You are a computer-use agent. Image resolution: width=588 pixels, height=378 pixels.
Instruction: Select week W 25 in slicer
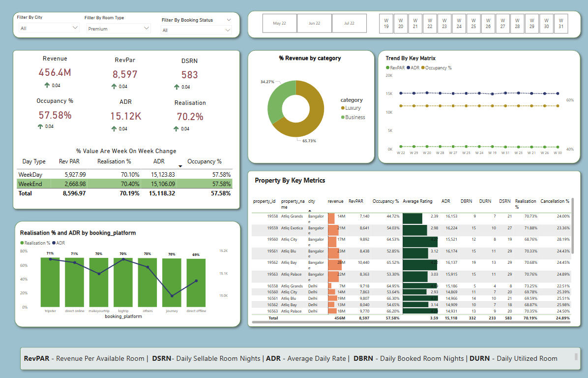(x=473, y=24)
